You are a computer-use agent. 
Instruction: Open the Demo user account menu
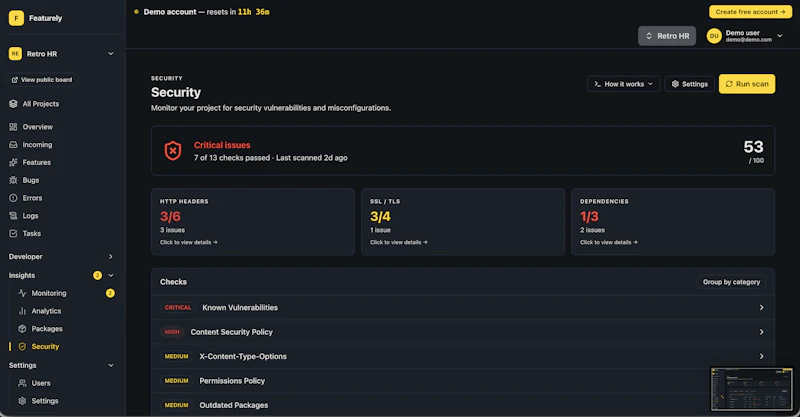745,36
